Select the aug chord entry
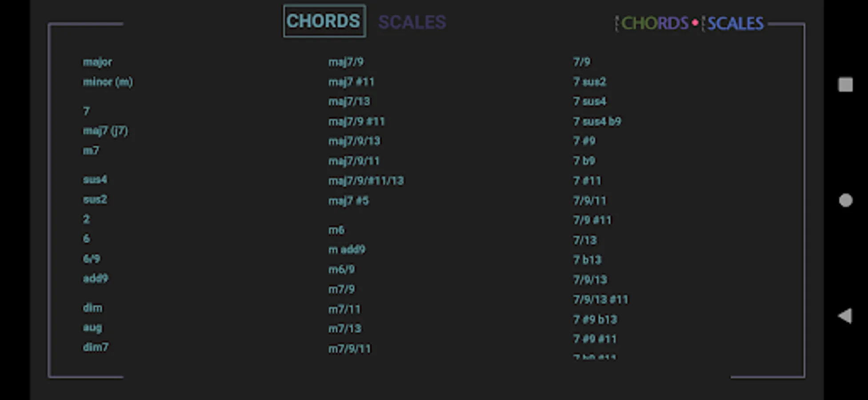 tap(92, 328)
